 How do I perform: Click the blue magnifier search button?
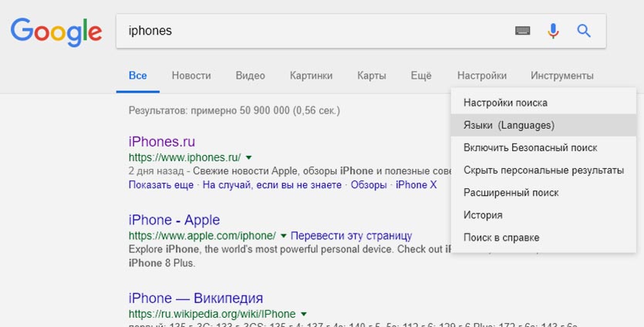tap(584, 31)
